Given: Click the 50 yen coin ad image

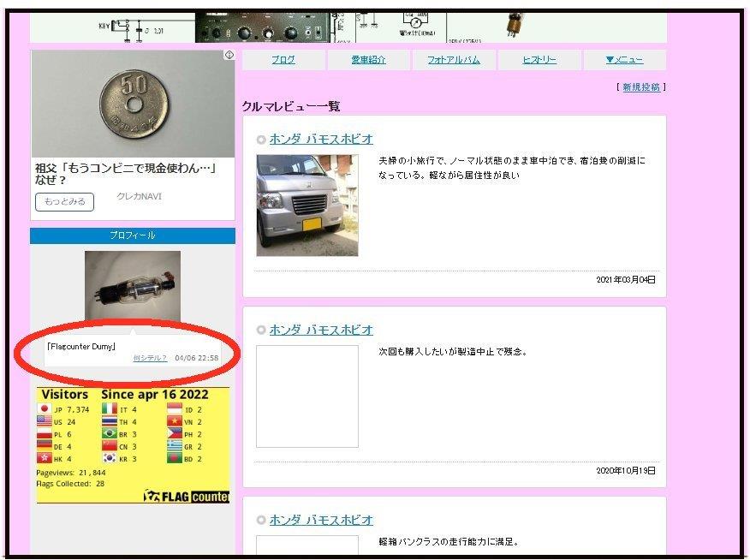Looking at the screenshot, I should pyautogui.click(x=133, y=104).
